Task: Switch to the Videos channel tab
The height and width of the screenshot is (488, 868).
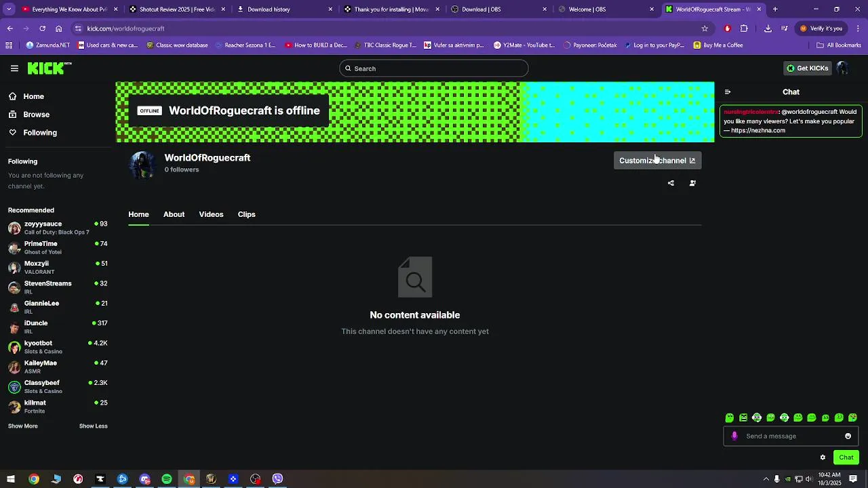Action: tap(211, 214)
